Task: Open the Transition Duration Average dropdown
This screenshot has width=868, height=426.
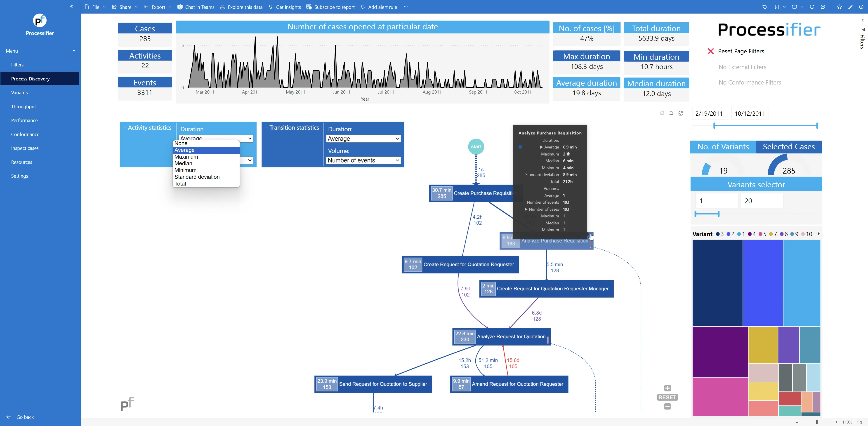Action: point(363,139)
